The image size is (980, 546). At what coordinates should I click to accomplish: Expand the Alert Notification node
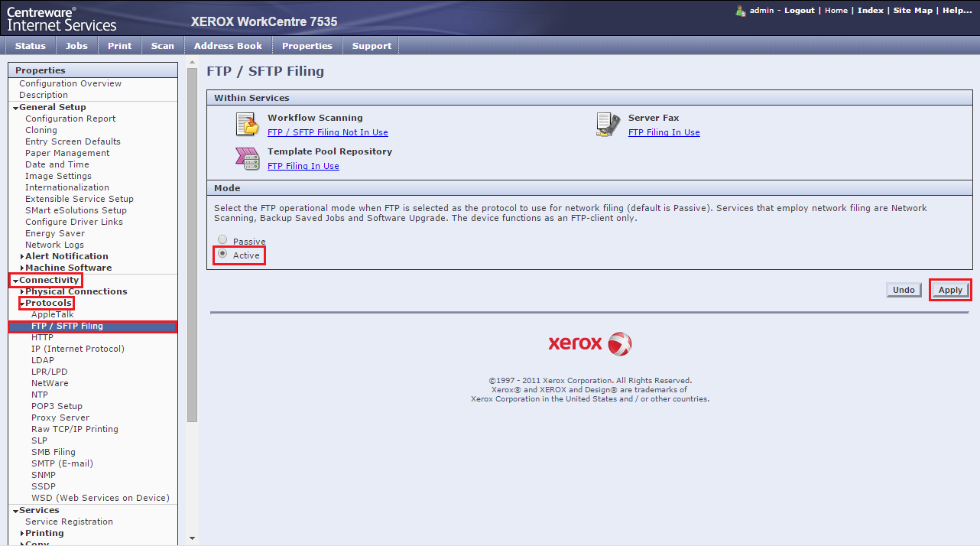[x=22, y=257]
